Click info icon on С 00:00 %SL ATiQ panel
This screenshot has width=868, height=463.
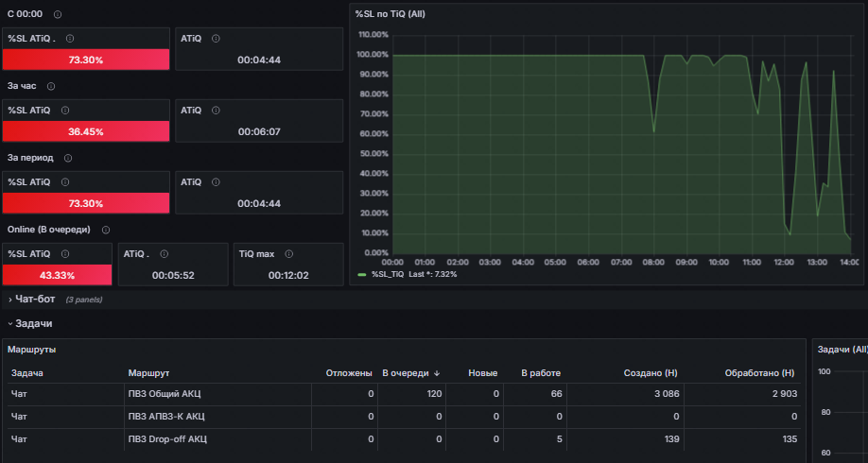(70, 39)
